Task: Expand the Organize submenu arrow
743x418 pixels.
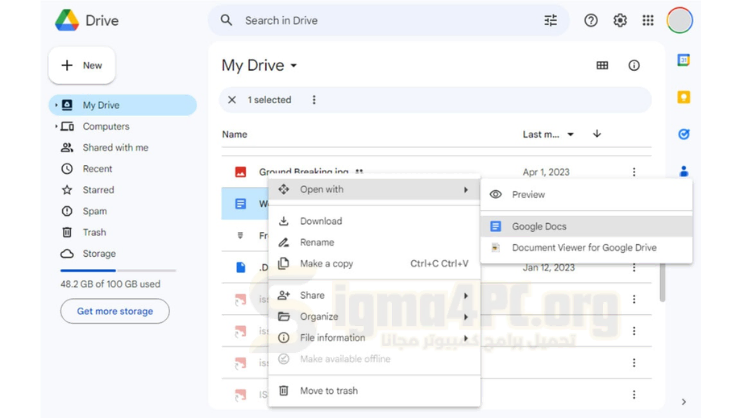Action: click(x=466, y=317)
